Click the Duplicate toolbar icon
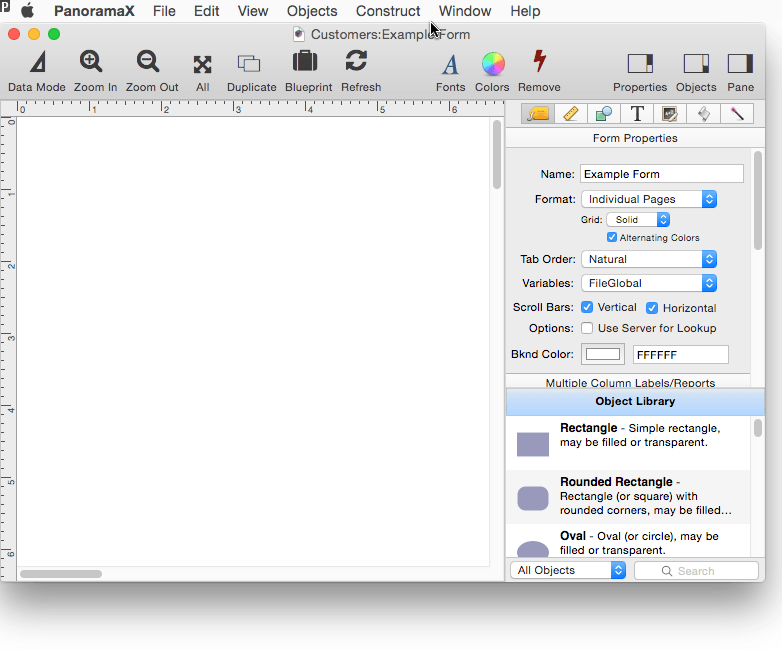This screenshot has height=650, width=782. point(249,64)
